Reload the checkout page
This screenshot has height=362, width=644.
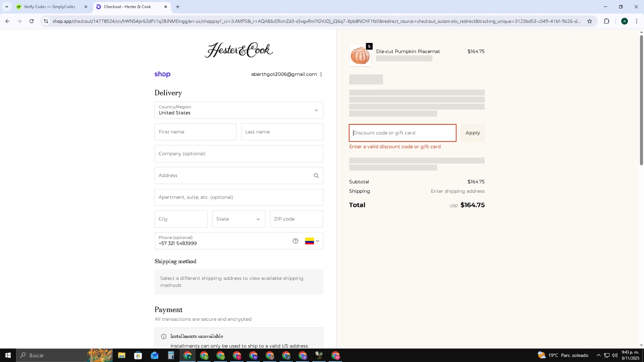[x=31, y=21]
